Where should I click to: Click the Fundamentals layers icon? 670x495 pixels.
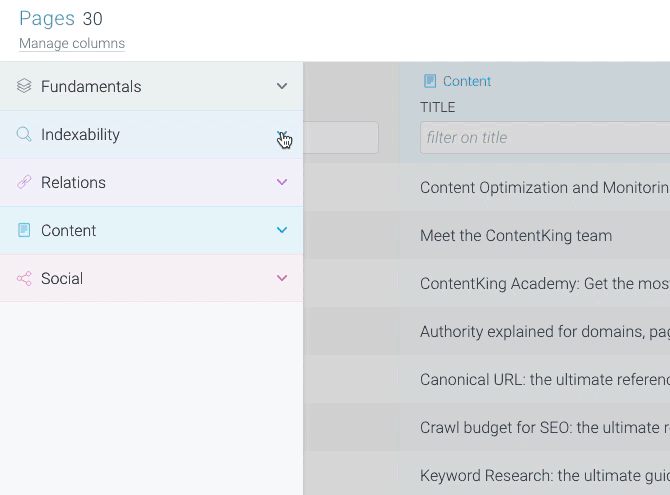tap(24, 86)
